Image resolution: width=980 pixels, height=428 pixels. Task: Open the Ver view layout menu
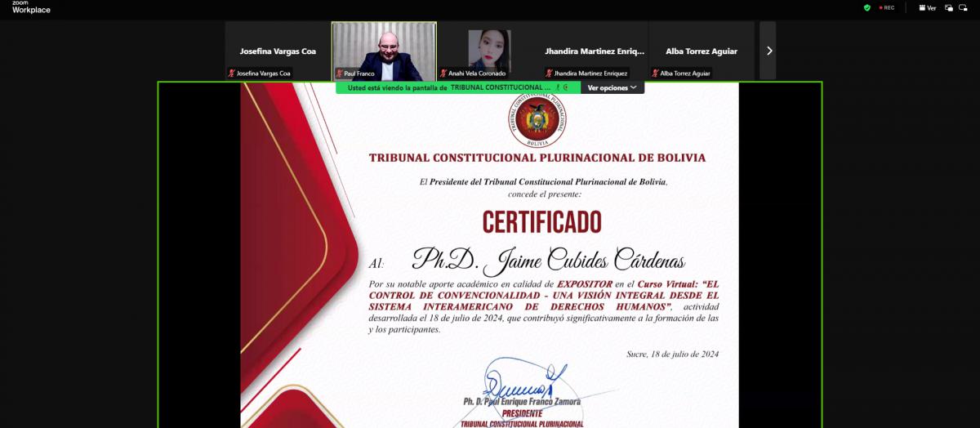pyautogui.click(x=927, y=7)
